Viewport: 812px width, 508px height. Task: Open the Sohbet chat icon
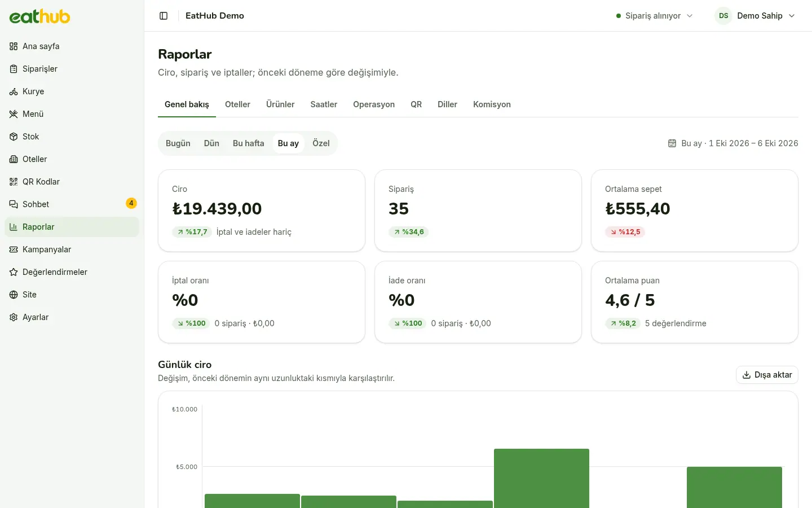coord(14,204)
